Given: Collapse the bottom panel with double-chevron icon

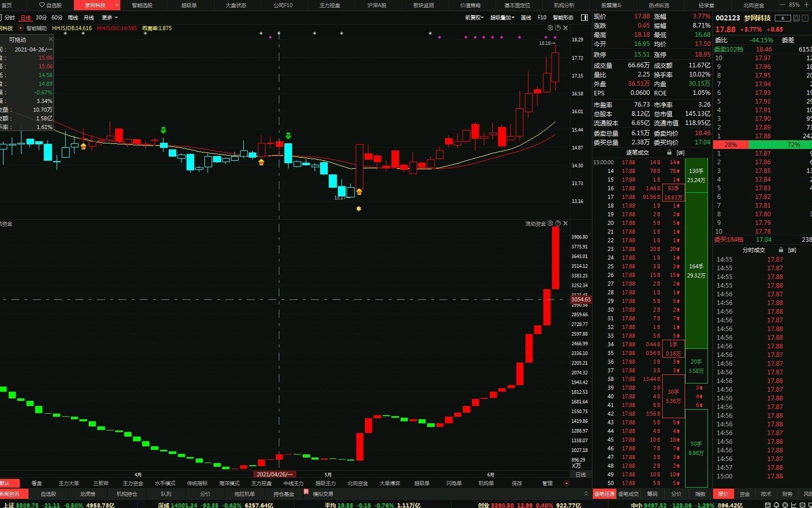Looking at the screenshot, I should [586, 494].
